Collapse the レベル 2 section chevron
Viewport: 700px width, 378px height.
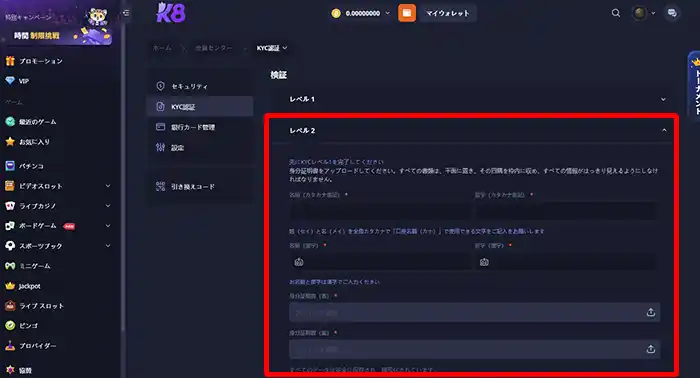[664, 130]
